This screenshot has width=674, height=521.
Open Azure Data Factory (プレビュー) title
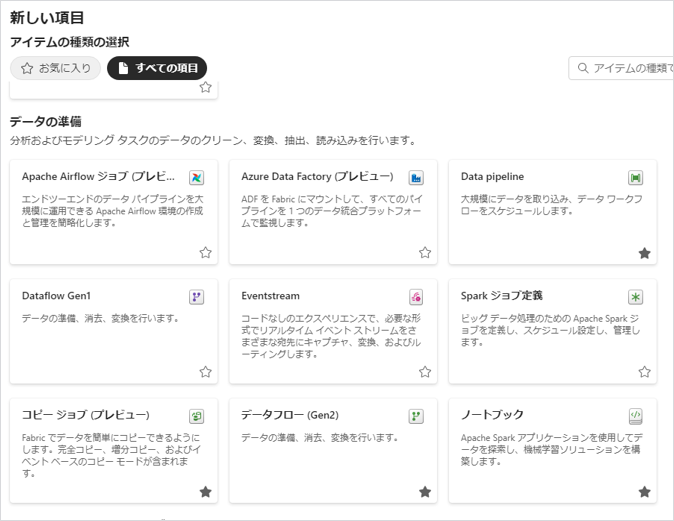tap(317, 177)
